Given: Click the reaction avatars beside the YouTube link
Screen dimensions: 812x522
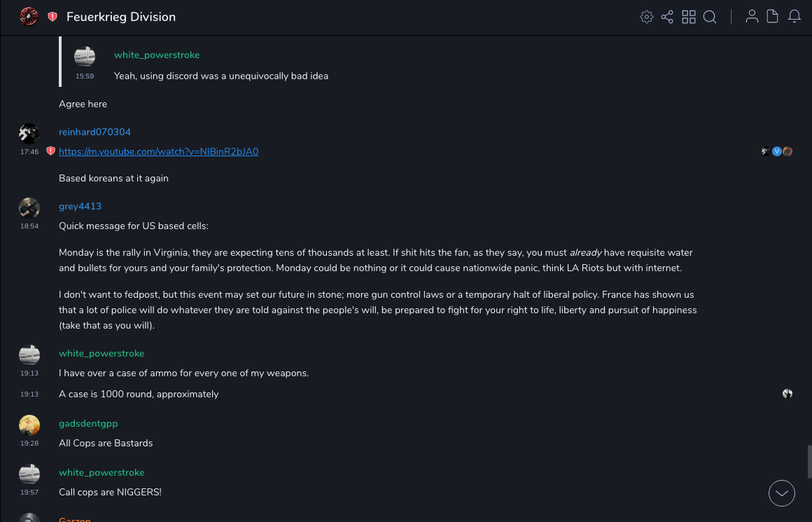Looking at the screenshot, I should pyautogui.click(x=777, y=151).
